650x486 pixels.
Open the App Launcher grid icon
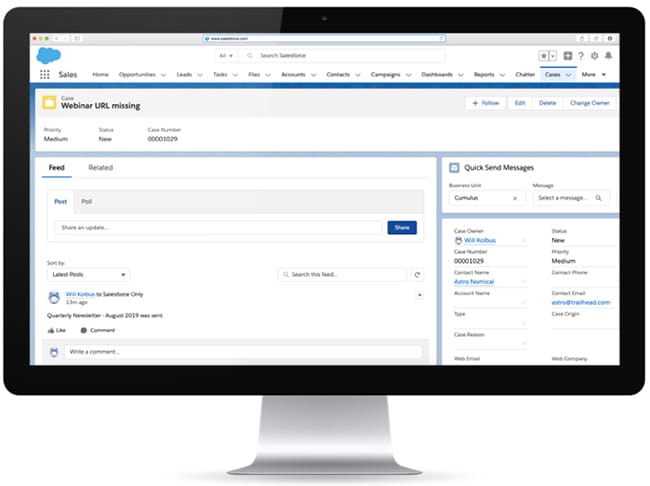(x=44, y=74)
